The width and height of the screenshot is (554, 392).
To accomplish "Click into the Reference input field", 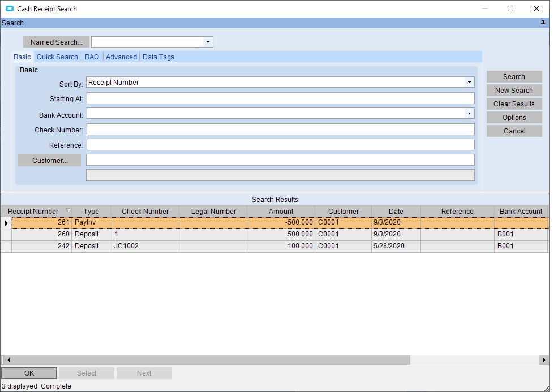I will [281, 144].
